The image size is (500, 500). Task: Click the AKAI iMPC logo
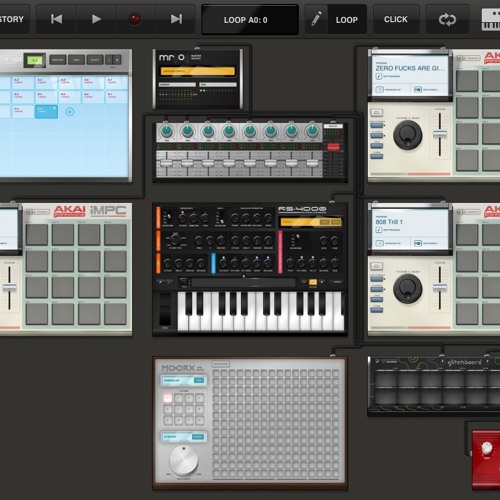[90, 211]
